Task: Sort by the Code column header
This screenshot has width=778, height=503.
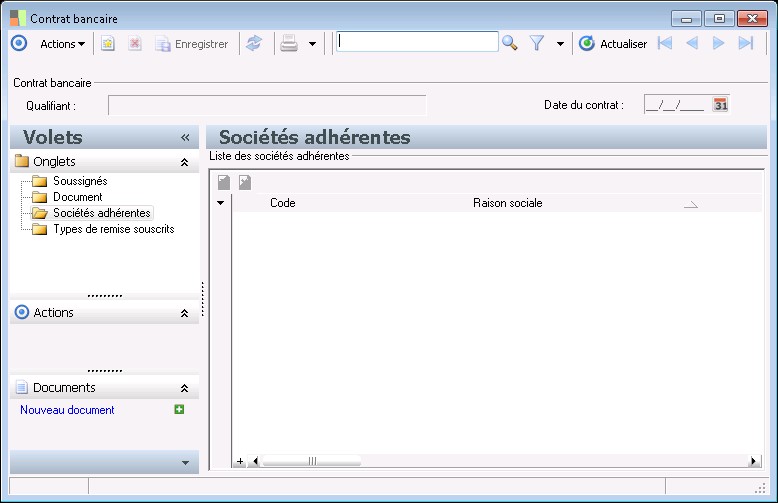Action: tap(282, 203)
